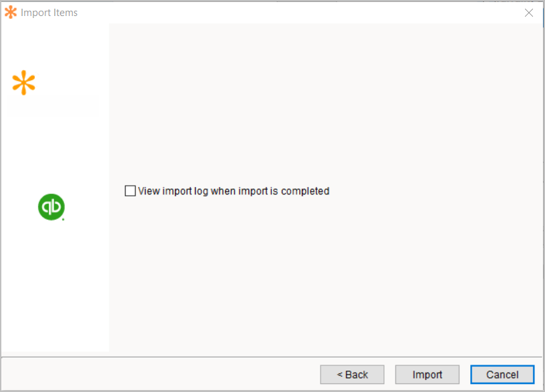Click the white left sidebar panel
545x392 pixels.
coord(55,278)
